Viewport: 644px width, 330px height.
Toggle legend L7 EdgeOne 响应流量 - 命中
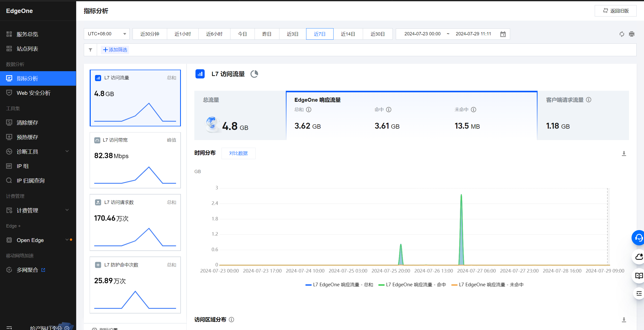pyautogui.click(x=412, y=284)
